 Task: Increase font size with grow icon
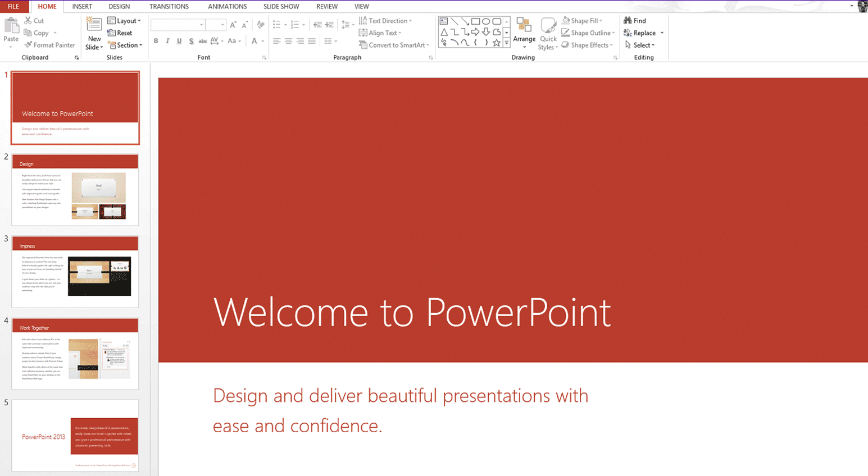[x=233, y=25]
